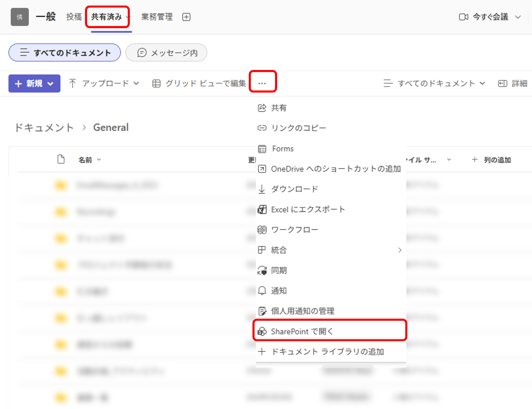Choose 通知 from the menu
The height and width of the screenshot is (409, 532).
coord(331,291)
